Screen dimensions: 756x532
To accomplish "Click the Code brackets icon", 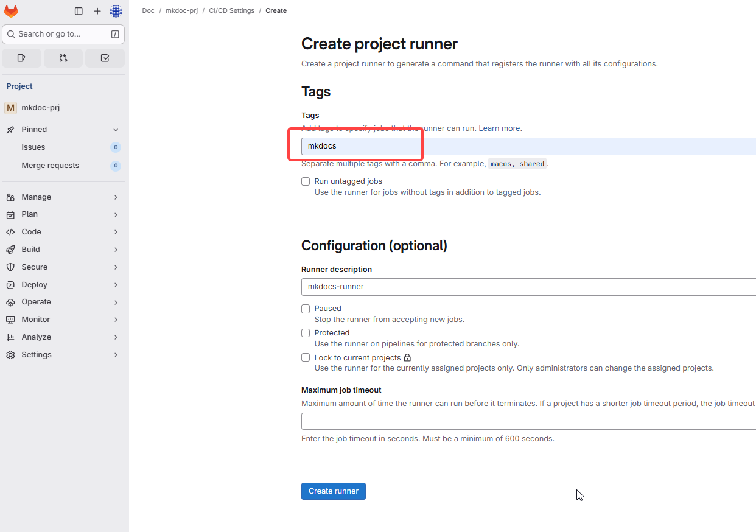I will [10, 232].
